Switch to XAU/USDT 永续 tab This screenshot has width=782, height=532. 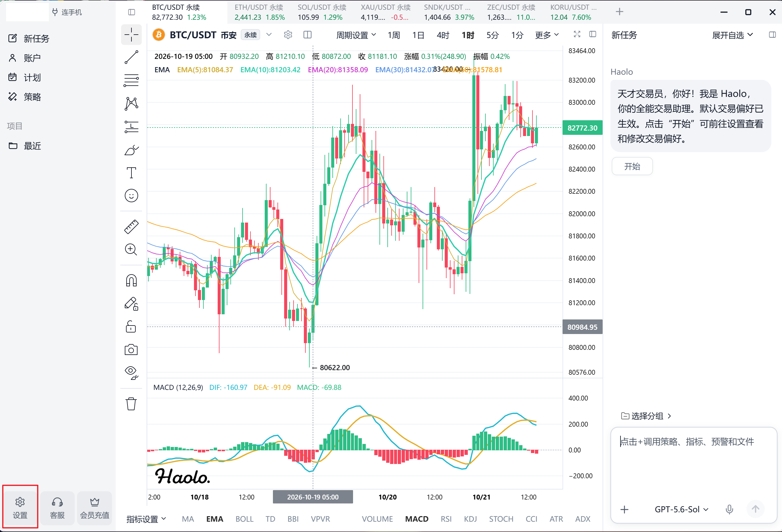(x=386, y=12)
